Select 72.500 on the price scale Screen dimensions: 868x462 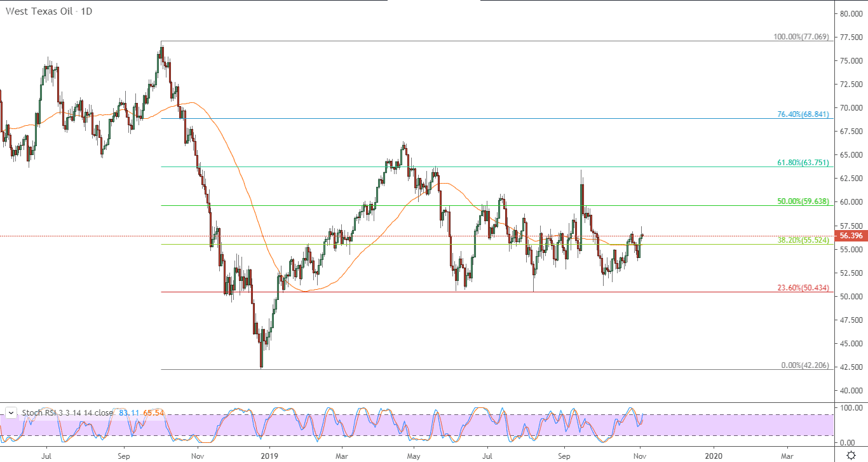851,85
